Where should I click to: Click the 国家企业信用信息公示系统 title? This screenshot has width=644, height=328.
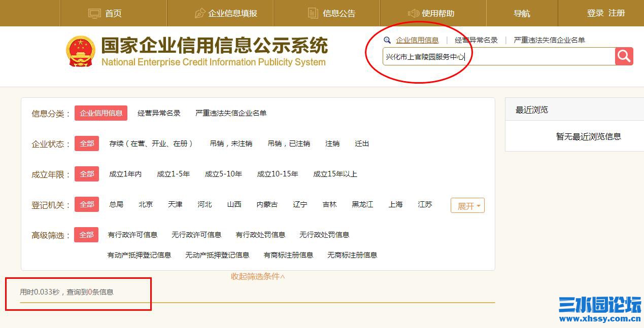tap(215, 46)
